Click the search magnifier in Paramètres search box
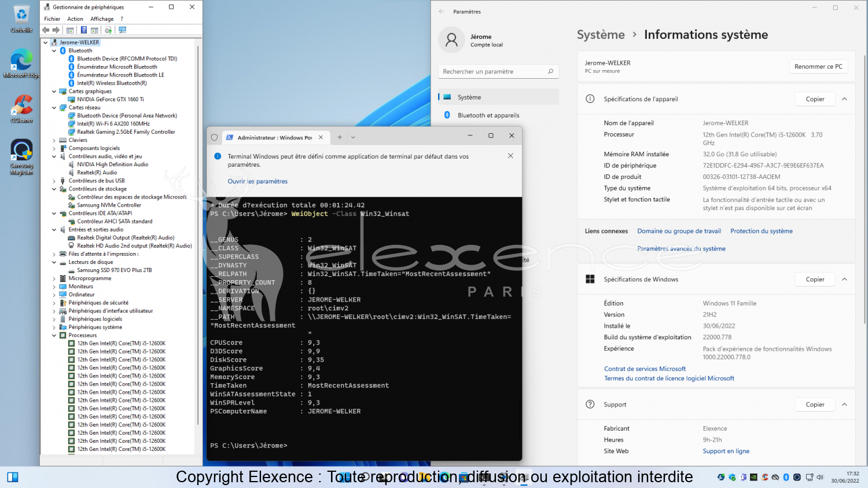 [550, 72]
